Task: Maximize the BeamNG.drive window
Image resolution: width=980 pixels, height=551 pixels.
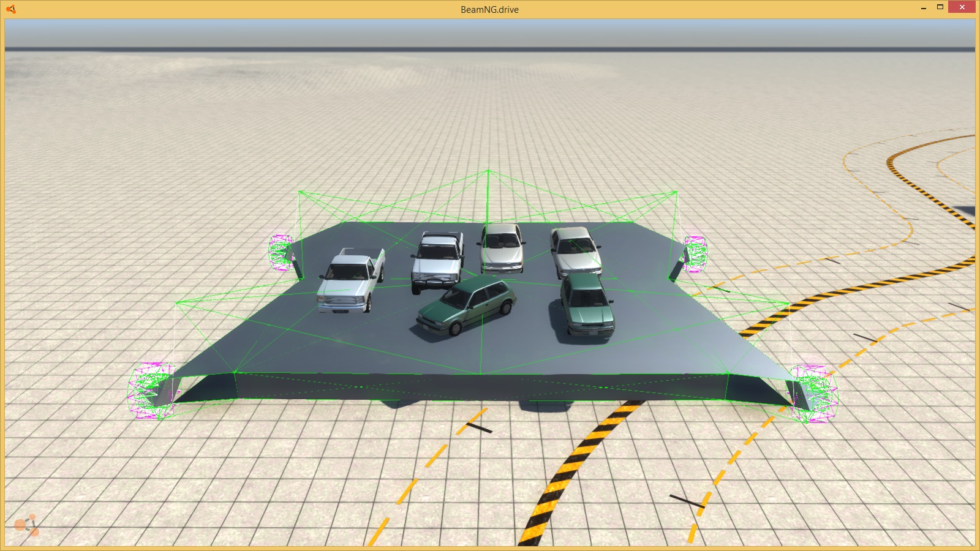Action: pos(940,7)
